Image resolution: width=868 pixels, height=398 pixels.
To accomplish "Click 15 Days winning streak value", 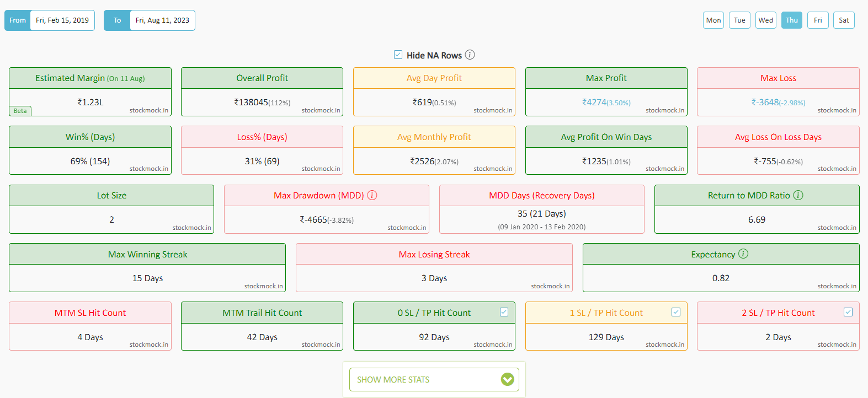I will pyautogui.click(x=147, y=278).
